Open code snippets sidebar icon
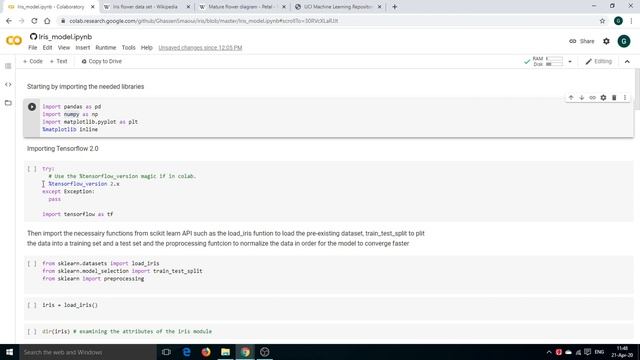640x360 pixels. pyautogui.click(x=8, y=84)
